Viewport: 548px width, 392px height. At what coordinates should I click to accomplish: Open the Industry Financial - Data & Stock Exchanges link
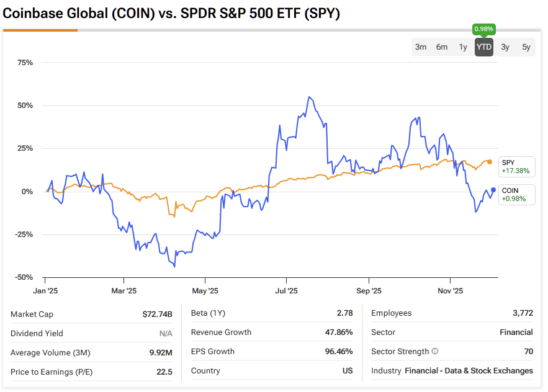469,372
